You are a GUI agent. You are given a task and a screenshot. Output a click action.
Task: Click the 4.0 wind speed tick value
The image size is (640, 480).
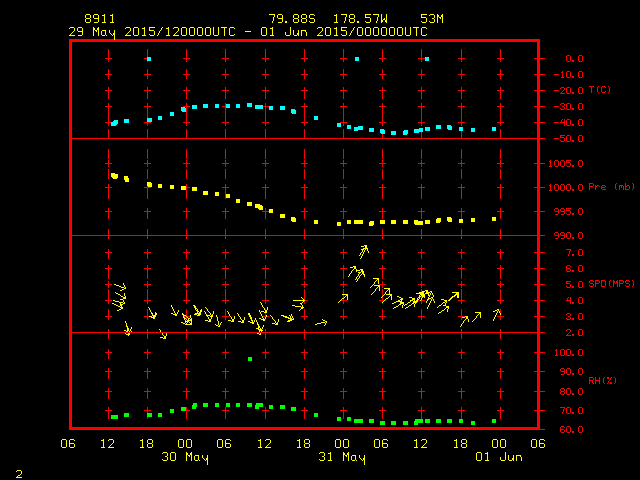pyautogui.click(x=574, y=301)
